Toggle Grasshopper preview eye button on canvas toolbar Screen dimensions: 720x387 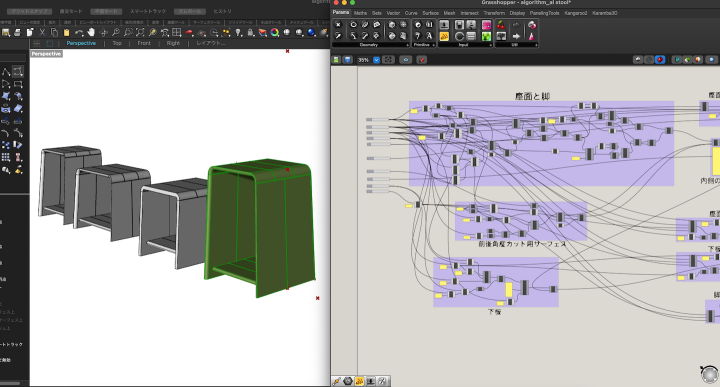pyautogui.click(x=405, y=60)
